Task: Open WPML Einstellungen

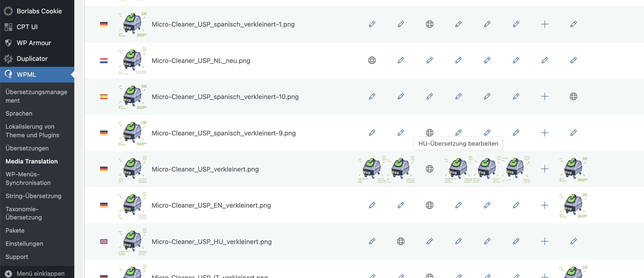Action: coord(24,244)
